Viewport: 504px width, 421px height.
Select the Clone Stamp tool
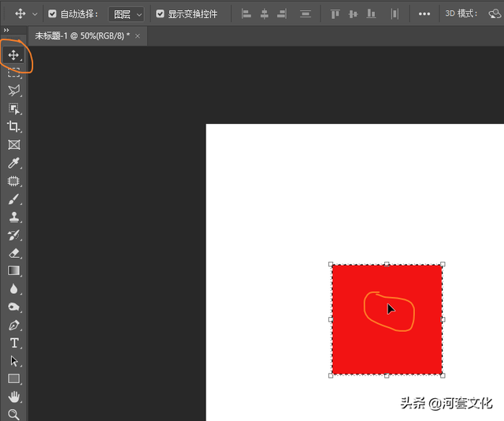(x=14, y=218)
